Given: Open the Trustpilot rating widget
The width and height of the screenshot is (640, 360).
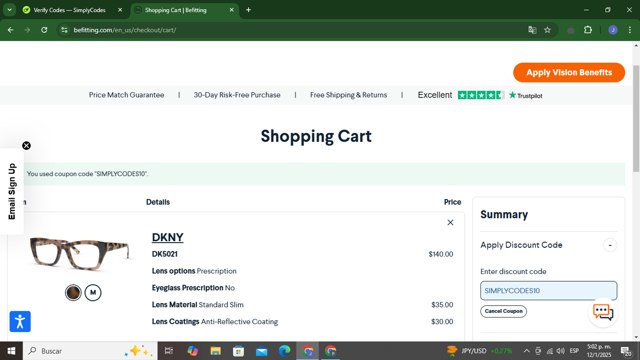Looking at the screenshot, I should coord(480,95).
